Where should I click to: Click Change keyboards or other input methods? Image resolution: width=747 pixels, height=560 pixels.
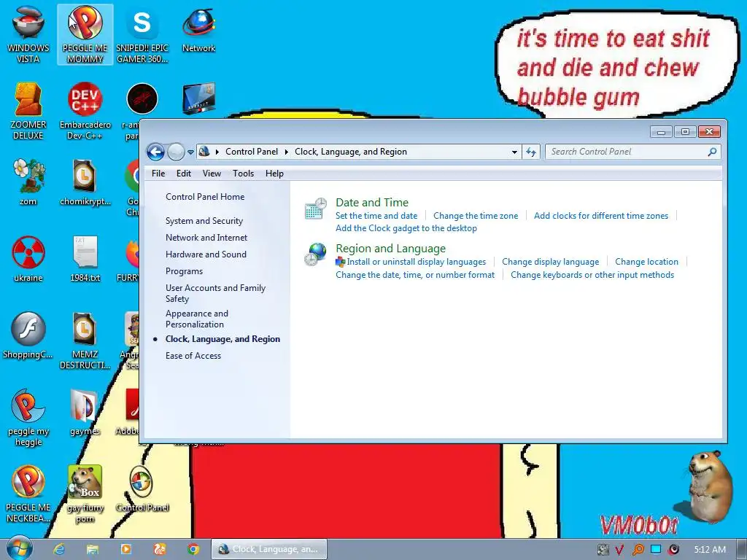tap(592, 275)
